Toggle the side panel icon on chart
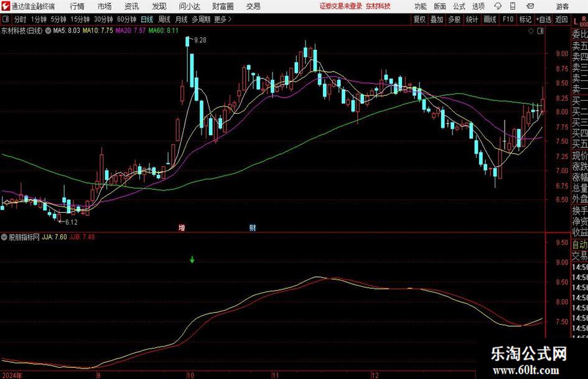The width and height of the screenshot is (588, 379). point(540,31)
